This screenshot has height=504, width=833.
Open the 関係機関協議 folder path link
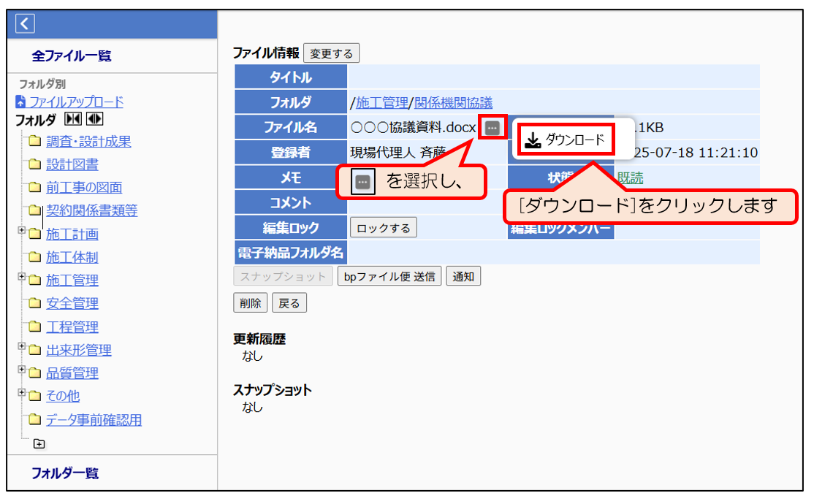[453, 103]
